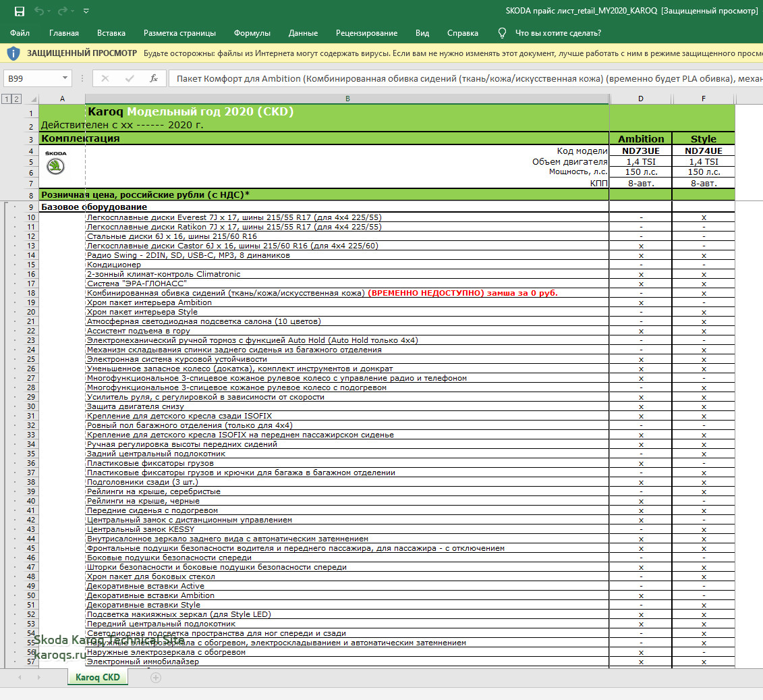763x700 pixels.
Task: Click the next sheet navigation arrow
Action: (39, 678)
